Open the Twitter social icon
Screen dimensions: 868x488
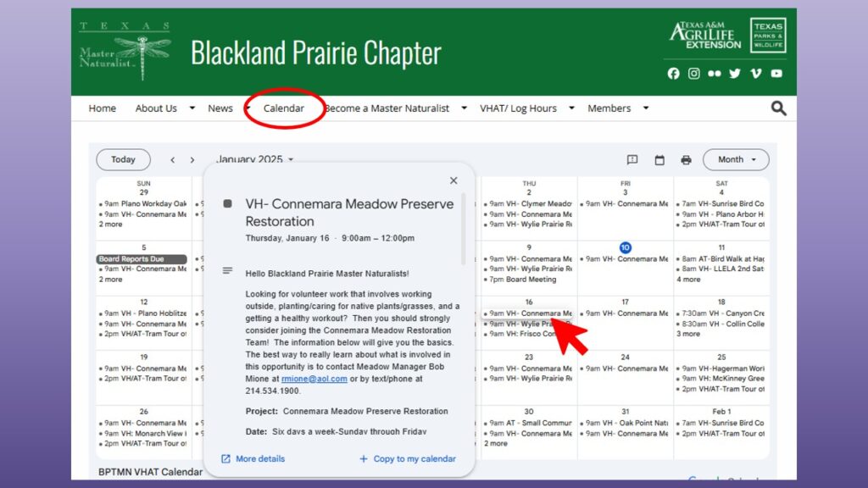[x=735, y=74]
